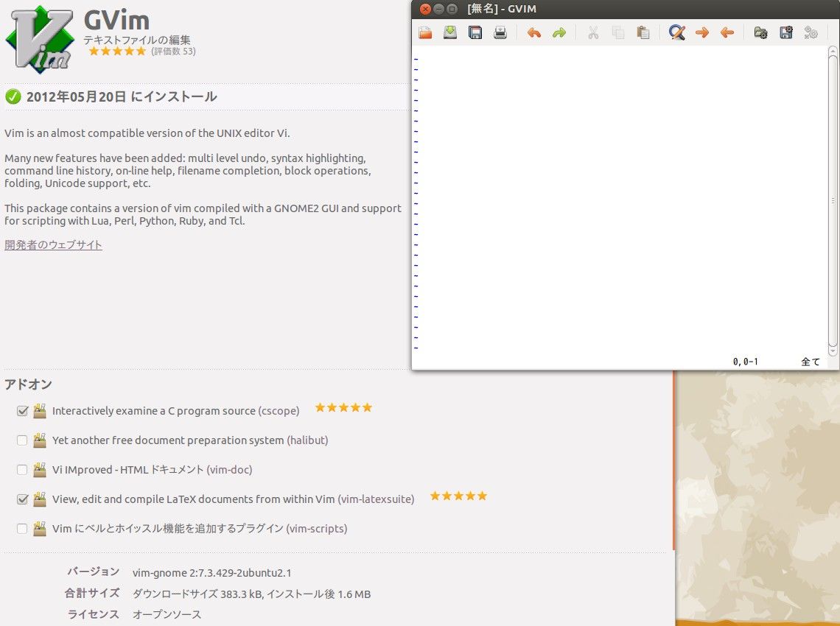
Task: Click the Cut scissors icon in GVim
Action: (x=593, y=32)
